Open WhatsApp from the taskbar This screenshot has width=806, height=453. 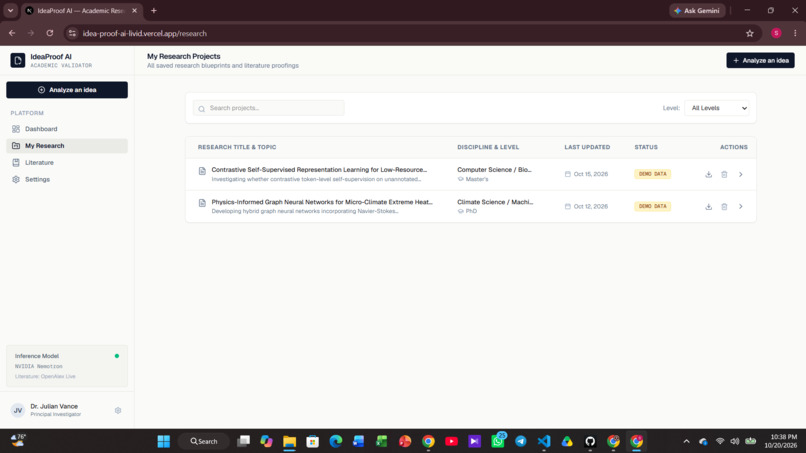pos(498,441)
